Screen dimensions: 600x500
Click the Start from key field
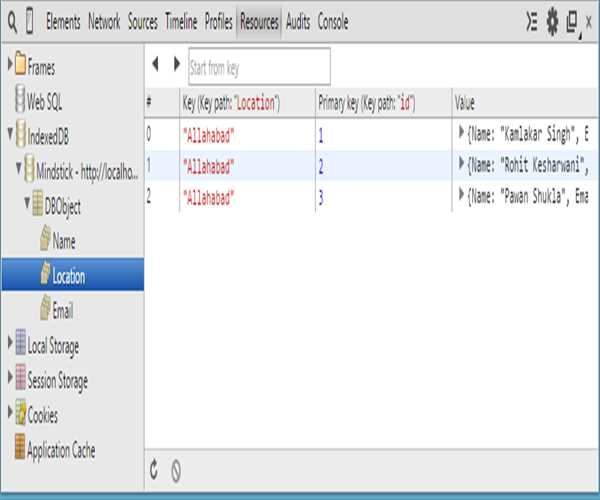pos(258,66)
